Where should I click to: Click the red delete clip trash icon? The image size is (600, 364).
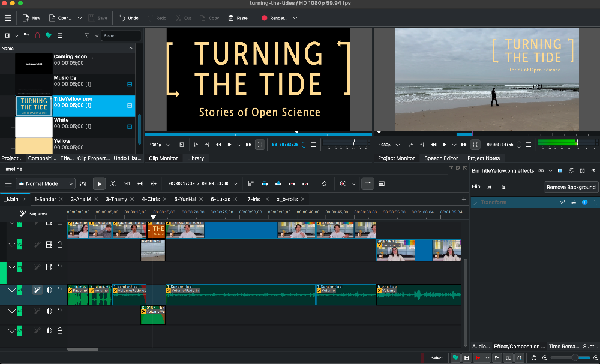pyautogui.click(x=37, y=35)
